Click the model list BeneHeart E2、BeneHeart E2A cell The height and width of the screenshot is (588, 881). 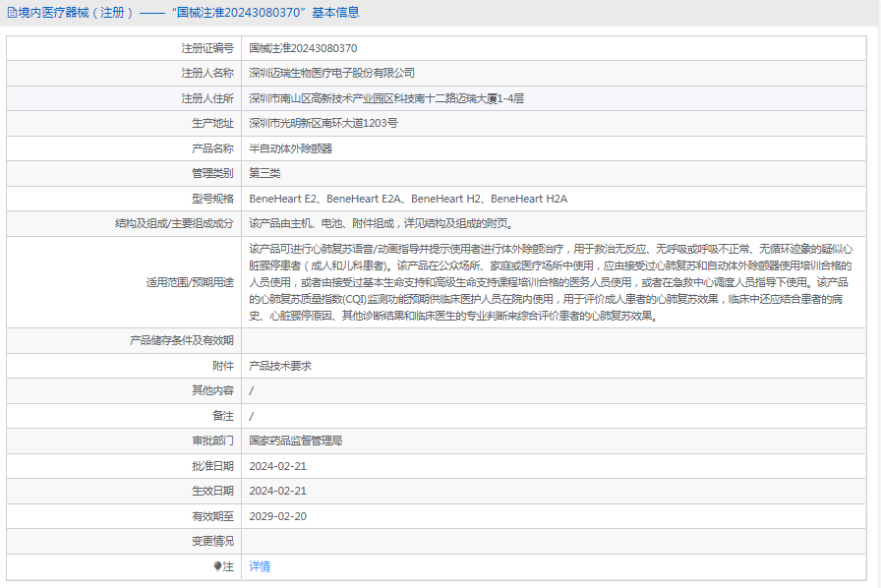554,199
